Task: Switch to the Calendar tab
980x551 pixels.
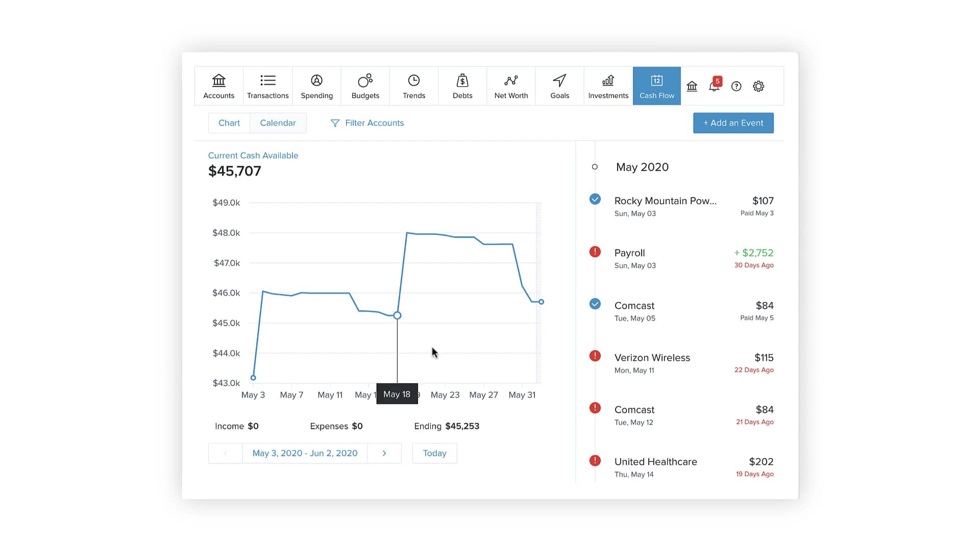Action: coord(278,122)
